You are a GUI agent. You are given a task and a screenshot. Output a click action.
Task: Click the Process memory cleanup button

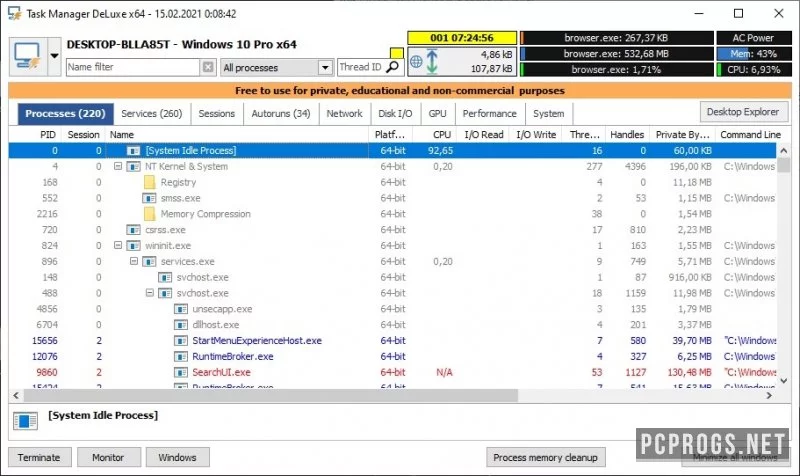(545, 457)
